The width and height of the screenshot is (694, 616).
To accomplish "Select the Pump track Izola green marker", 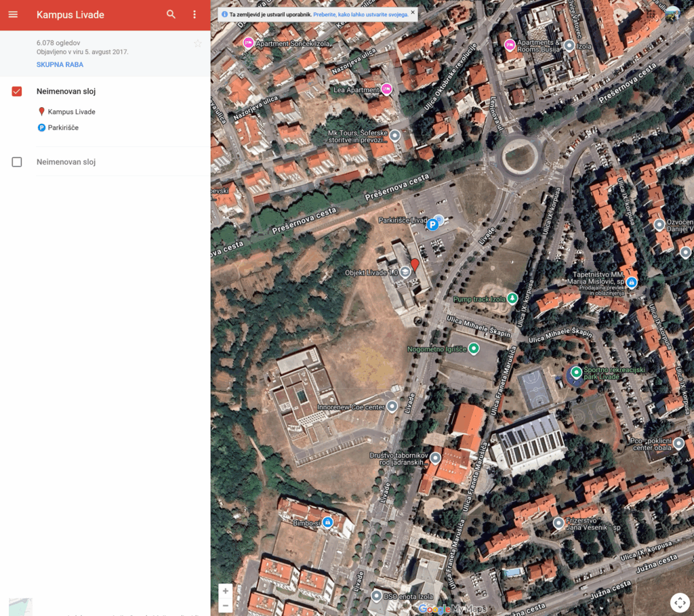I will (513, 298).
